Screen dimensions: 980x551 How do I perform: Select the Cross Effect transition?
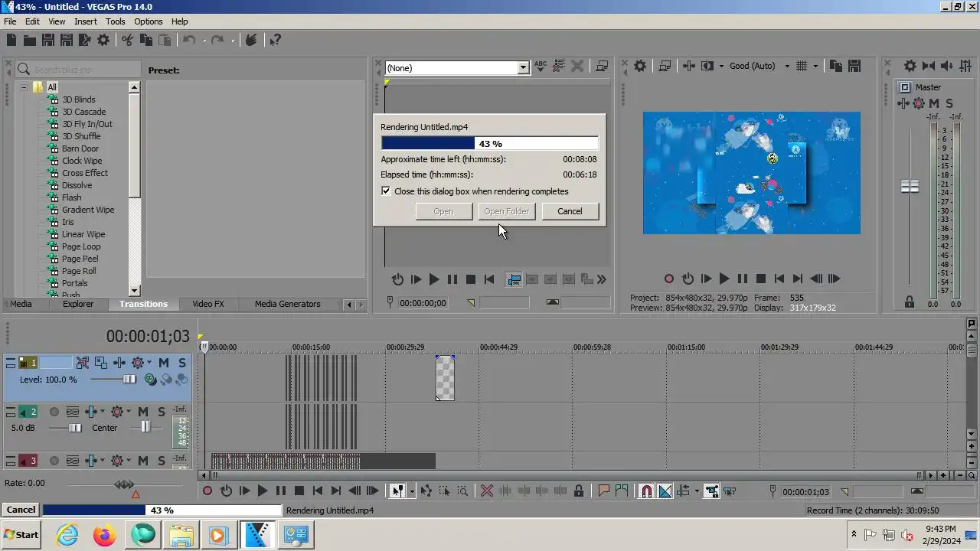(x=85, y=173)
